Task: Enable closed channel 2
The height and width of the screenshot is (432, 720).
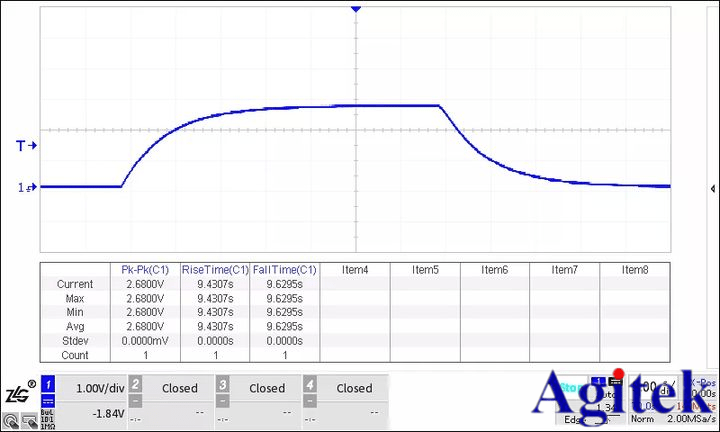Action: [x=180, y=388]
